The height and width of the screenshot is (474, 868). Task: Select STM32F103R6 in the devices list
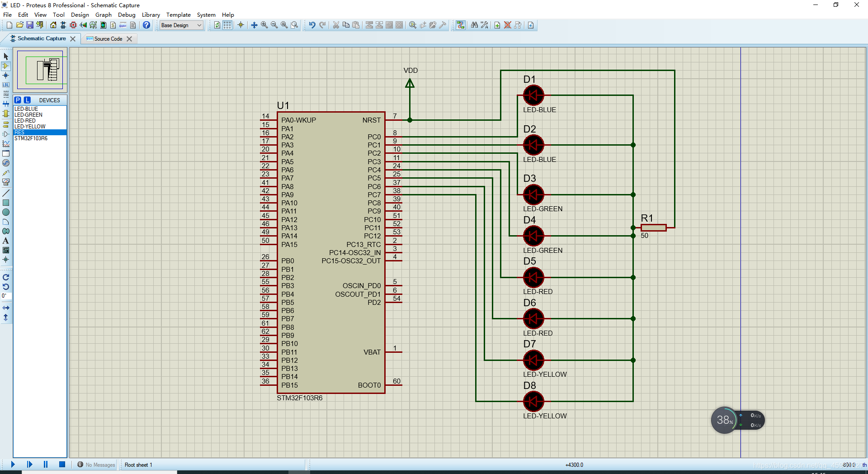[40, 138]
